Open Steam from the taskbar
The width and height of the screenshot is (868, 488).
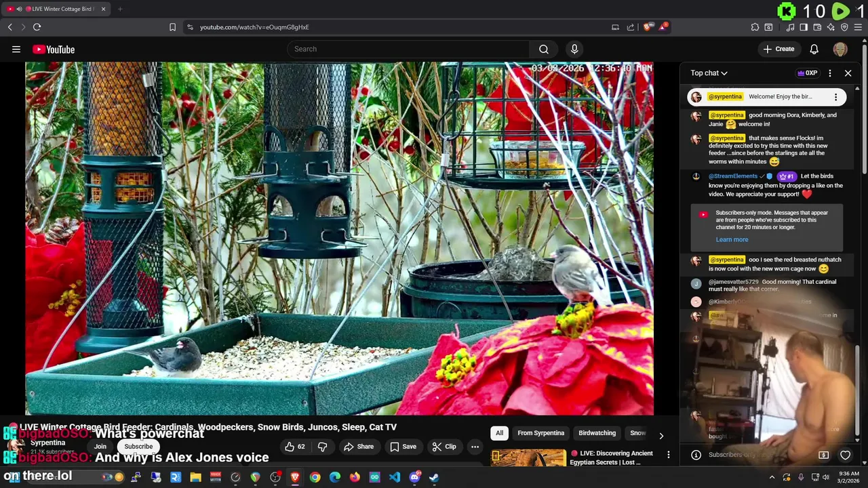434,477
